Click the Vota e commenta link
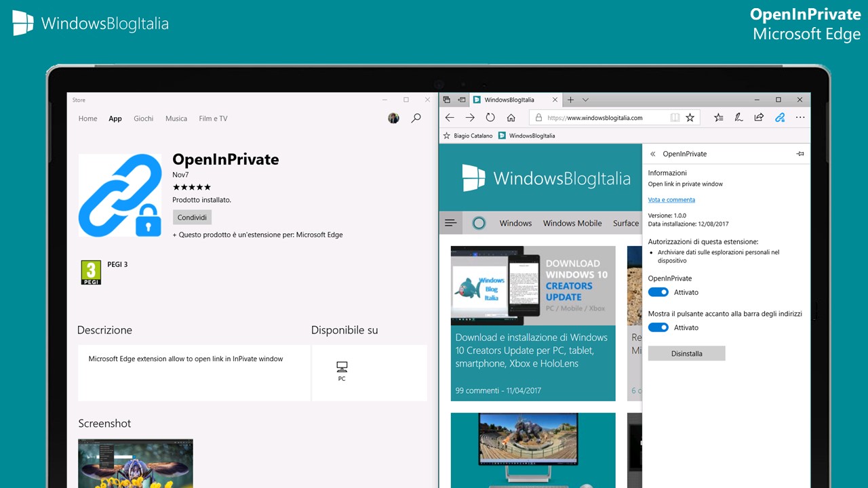The width and height of the screenshot is (868, 488). coord(671,200)
